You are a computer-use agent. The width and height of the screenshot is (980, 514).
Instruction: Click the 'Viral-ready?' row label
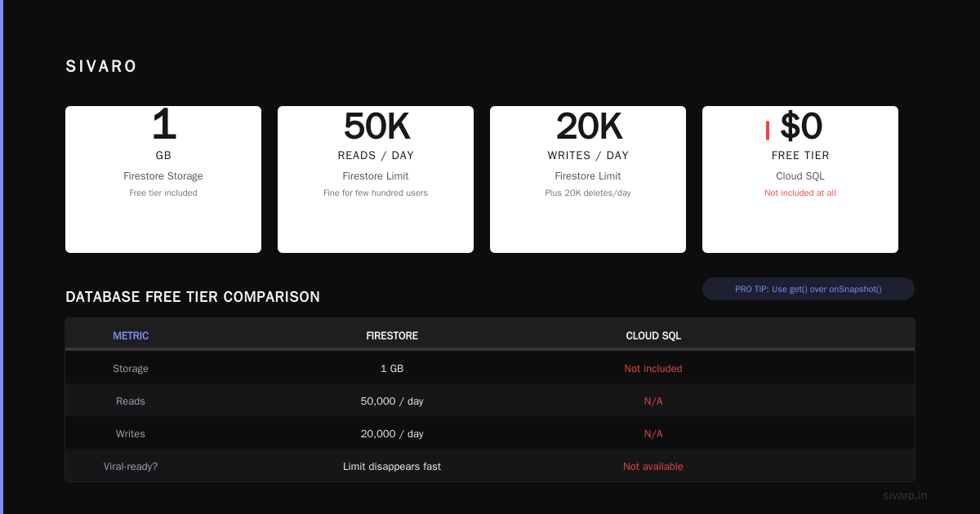(131, 467)
